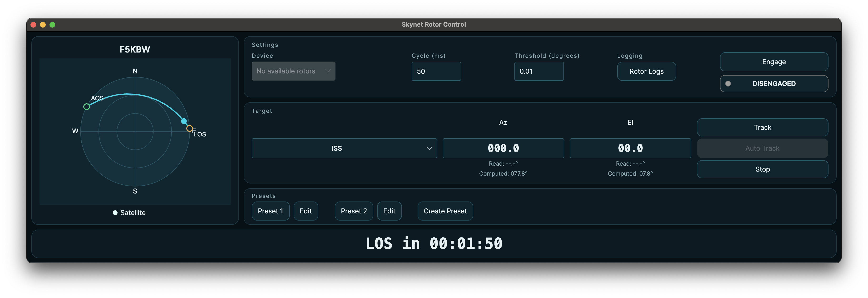This screenshot has height=298, width=868.
Task: Maximize the window with the green button
Action: (52, 24)
